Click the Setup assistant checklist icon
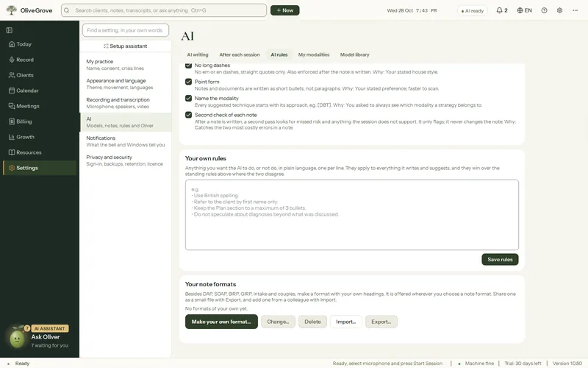This screenshot has width=588, height=368. click(106, 46)
